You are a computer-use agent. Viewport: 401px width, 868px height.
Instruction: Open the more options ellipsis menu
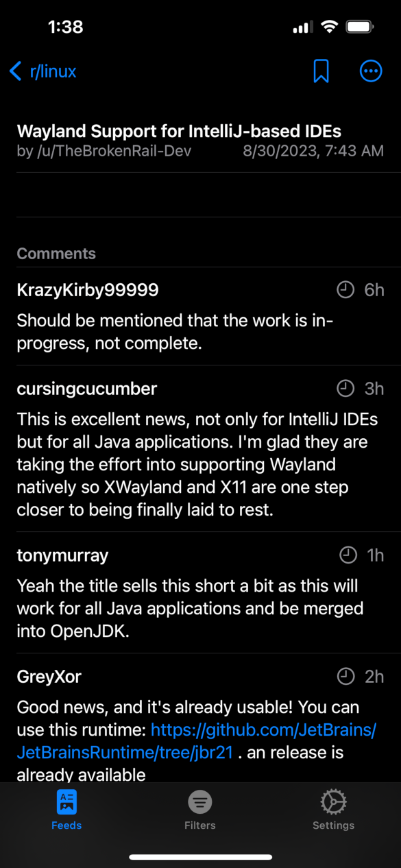click(x=371, y=71)
